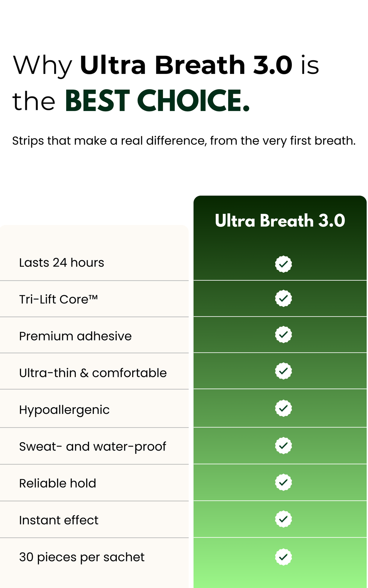This screenshot has width=368, height=588.
Task: Click the Premium adhesive row text
Action: [x=75, y=336]
